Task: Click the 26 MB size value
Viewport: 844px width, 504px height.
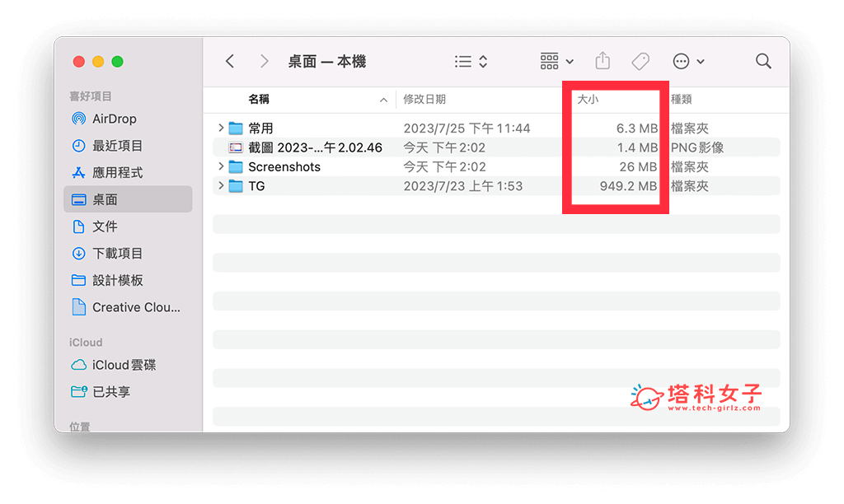Action: (x=638, y=166)
